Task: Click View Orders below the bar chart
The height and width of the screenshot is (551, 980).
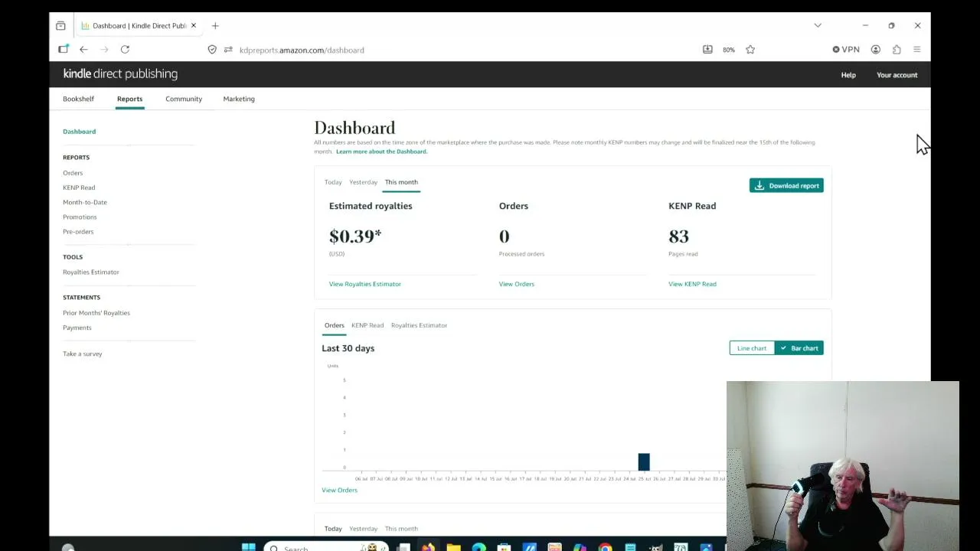Action: (339, 490)
